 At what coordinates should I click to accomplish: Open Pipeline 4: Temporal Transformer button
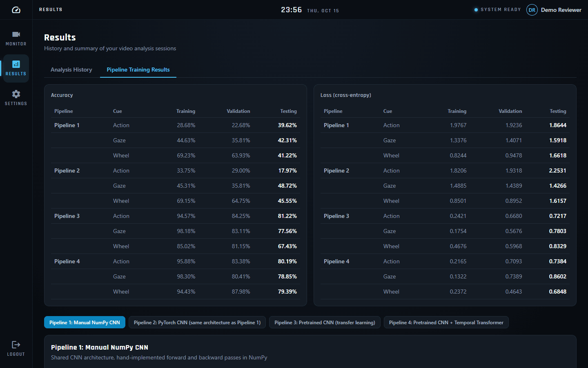(x=446, y=322)
